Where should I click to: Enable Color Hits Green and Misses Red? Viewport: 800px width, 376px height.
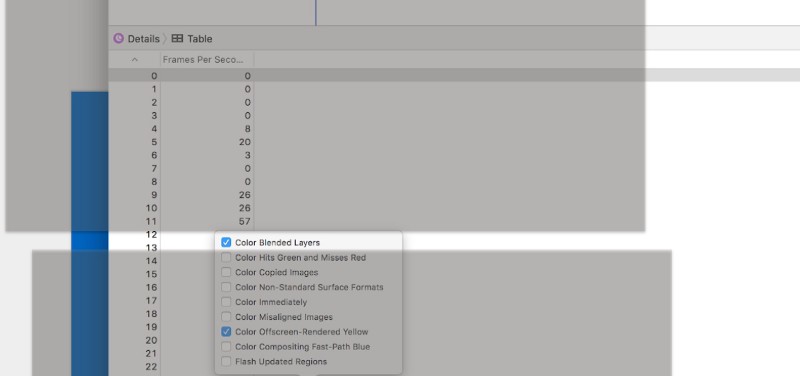(x=226, y=258)
